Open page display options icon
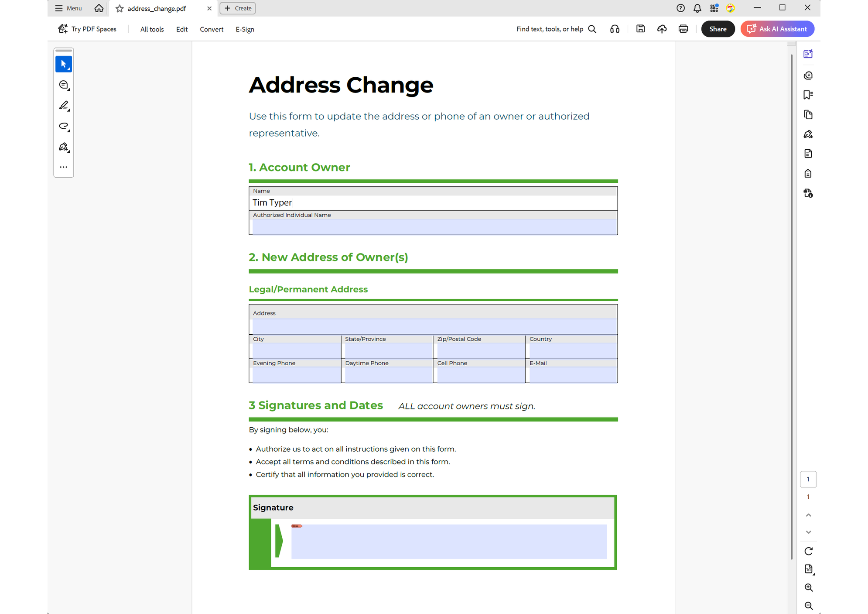 (809, 569)
